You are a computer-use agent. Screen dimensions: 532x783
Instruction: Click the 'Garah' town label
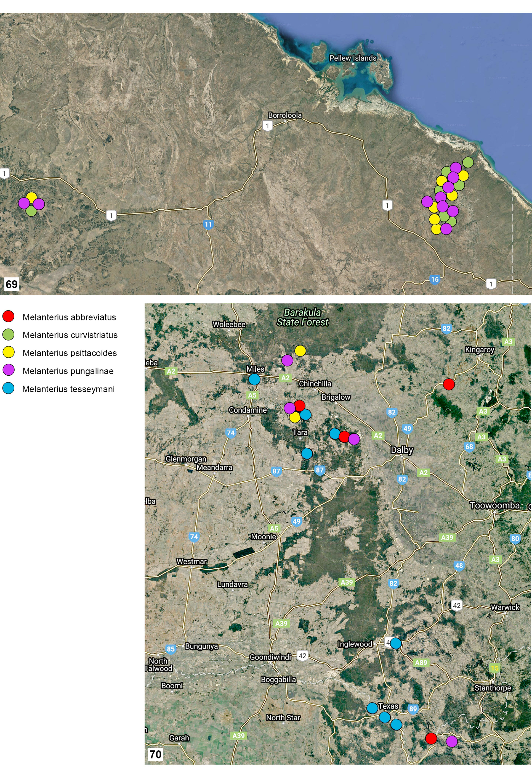click(179, 738)
